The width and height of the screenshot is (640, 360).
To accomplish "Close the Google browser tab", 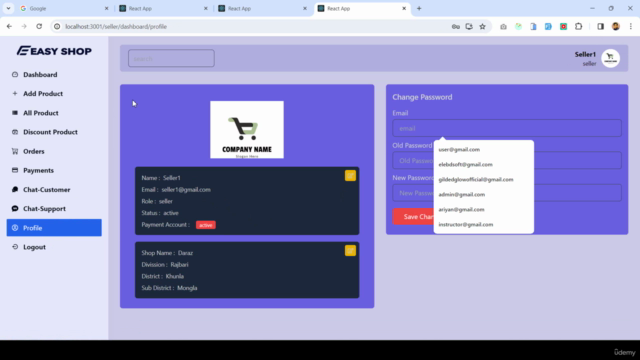I will point(107,8).
